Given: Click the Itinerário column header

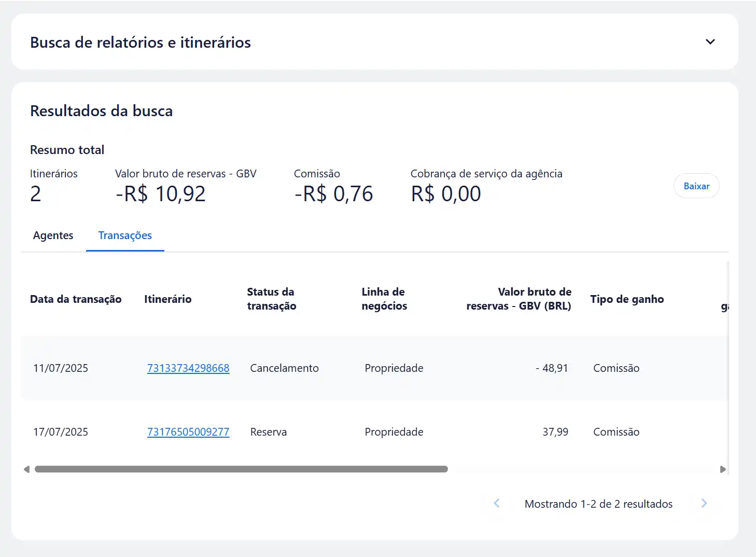Looking at the screenshot, I should click(x=167, y=299).
